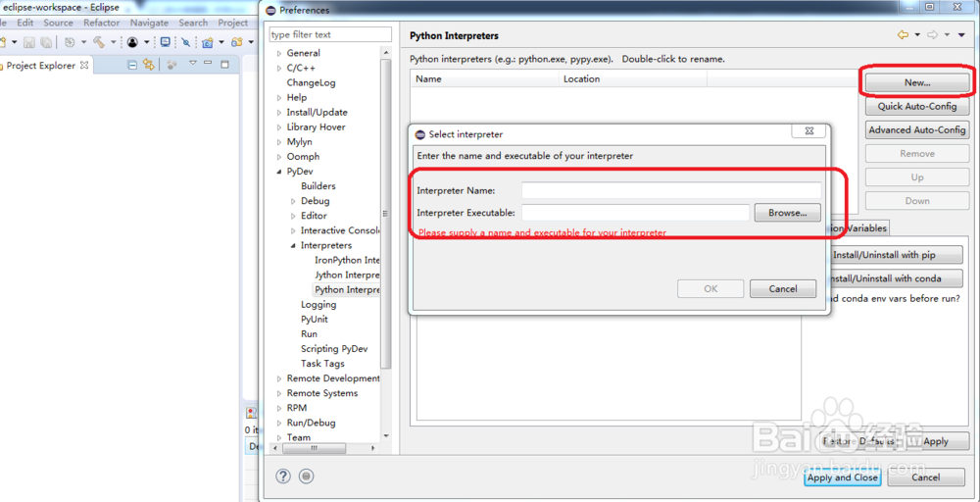The image size is (980, 502).
Task: Expand the Remote Systems node
Action: [279, 393]
